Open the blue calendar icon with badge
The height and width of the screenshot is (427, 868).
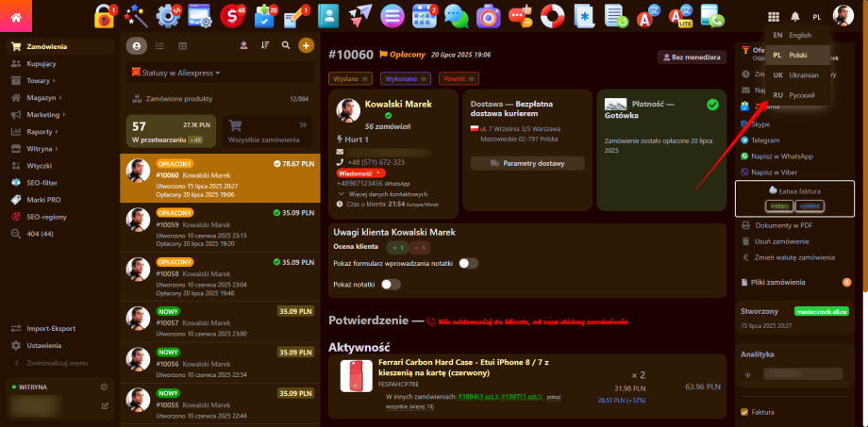pos(425,16)
